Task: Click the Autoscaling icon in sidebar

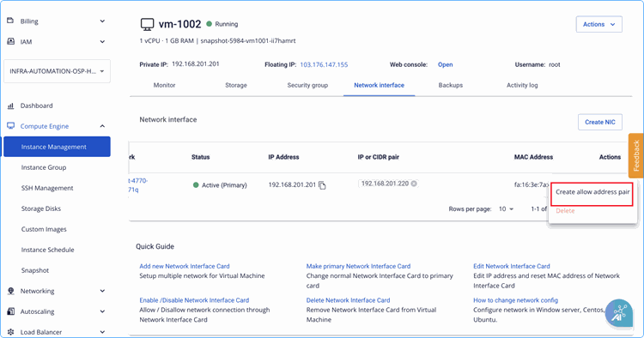Action: 10,311
